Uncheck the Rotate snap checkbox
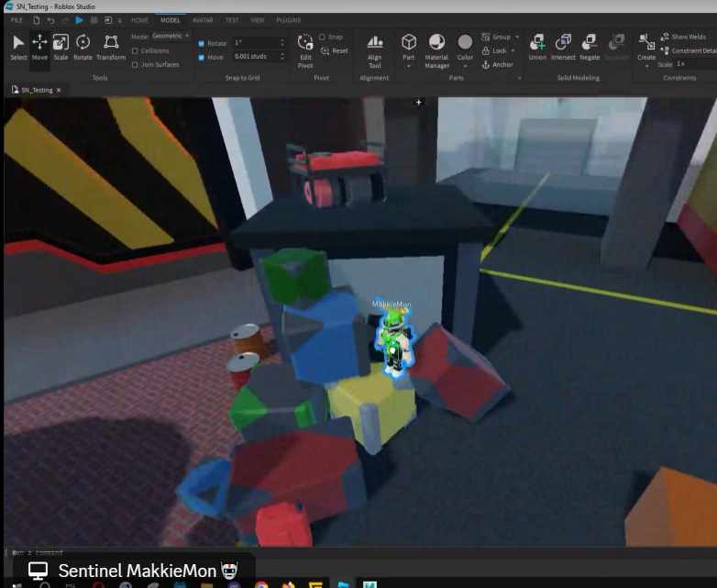 pos(201,43)
